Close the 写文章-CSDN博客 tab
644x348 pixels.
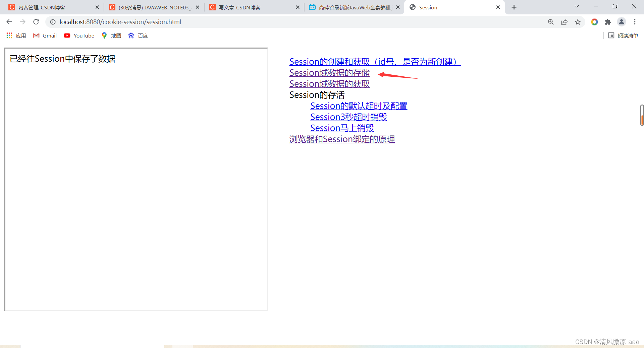pos(298,7)
